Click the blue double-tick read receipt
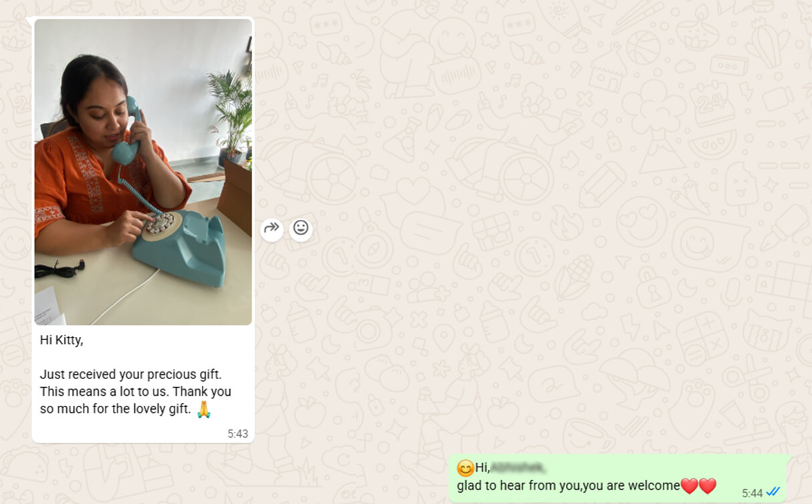Image resolution: width=812 pixels, height=504 pixels. coord(773,492)
